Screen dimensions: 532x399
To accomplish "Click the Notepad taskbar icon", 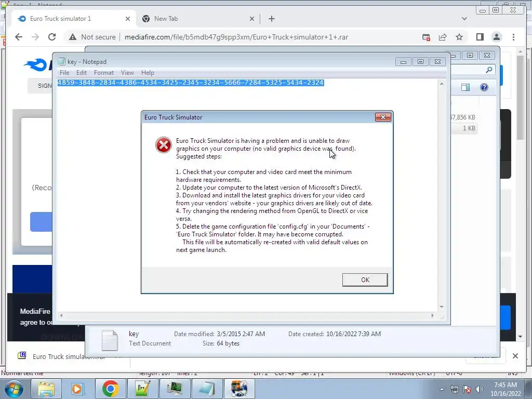I will coord(207,389).
